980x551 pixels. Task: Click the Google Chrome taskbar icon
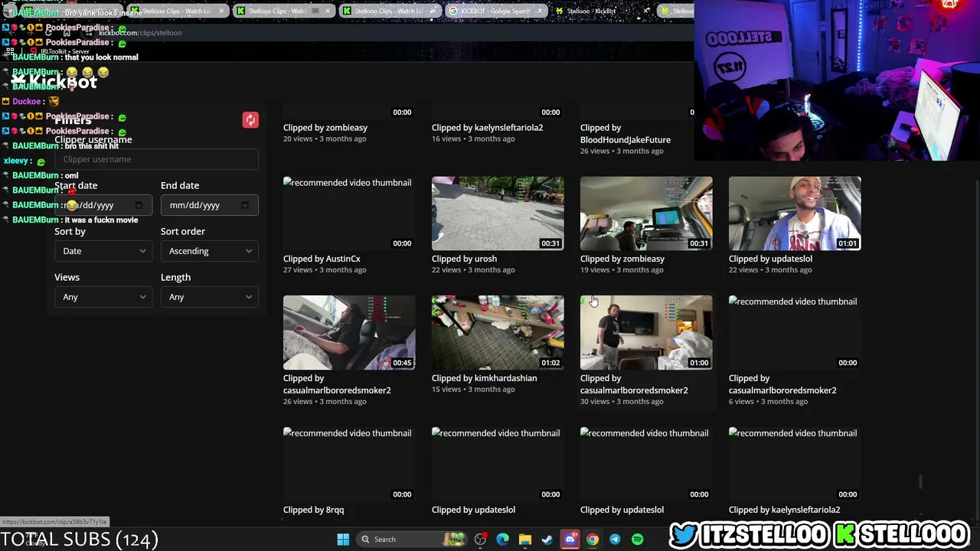(592, 540)
